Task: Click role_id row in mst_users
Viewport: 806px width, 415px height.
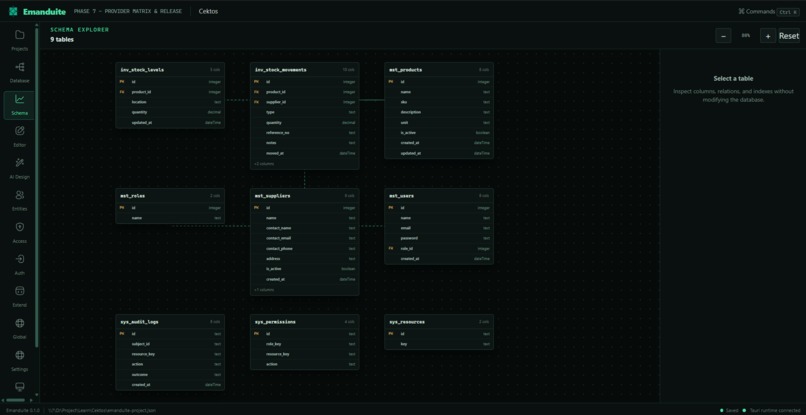Action: tap(439, 248)
